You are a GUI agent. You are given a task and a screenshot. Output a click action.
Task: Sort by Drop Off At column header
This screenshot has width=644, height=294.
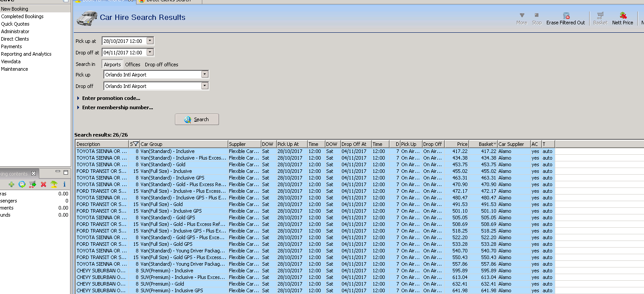[356, 144]
